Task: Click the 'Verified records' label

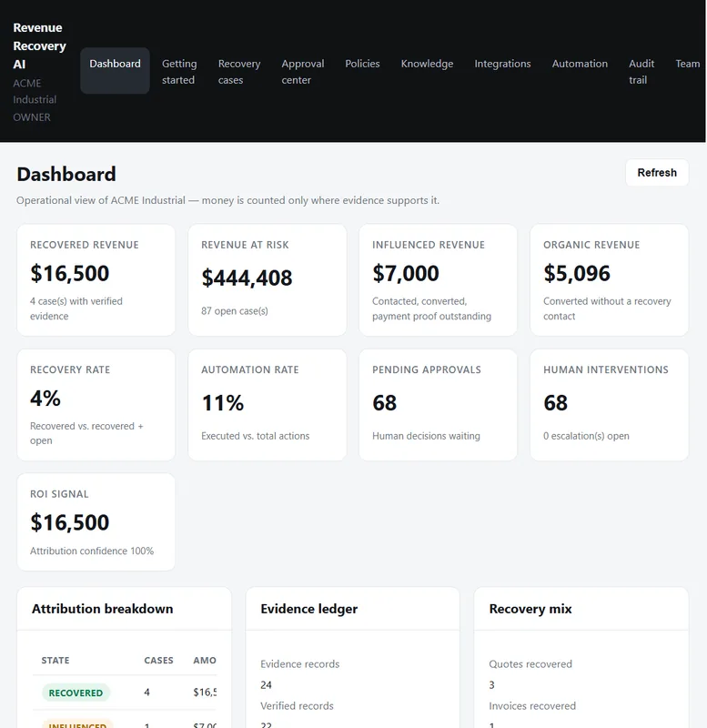Action: point(298,706)
